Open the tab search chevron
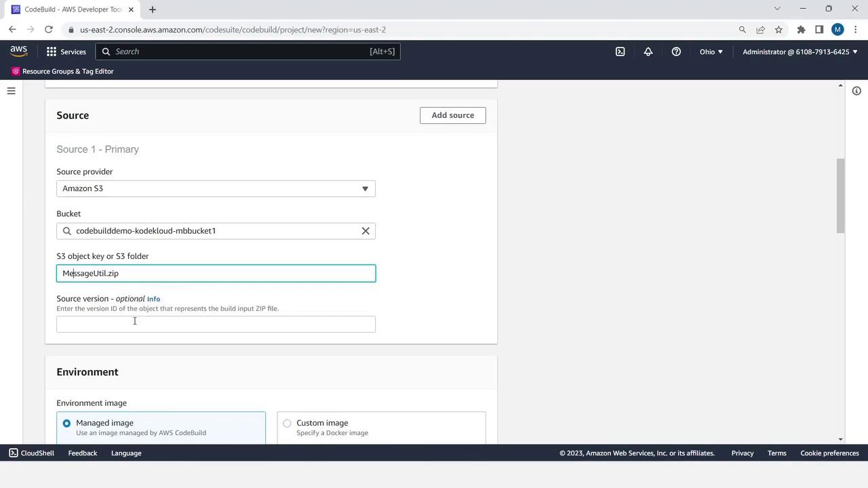 [x=777, y=9]
